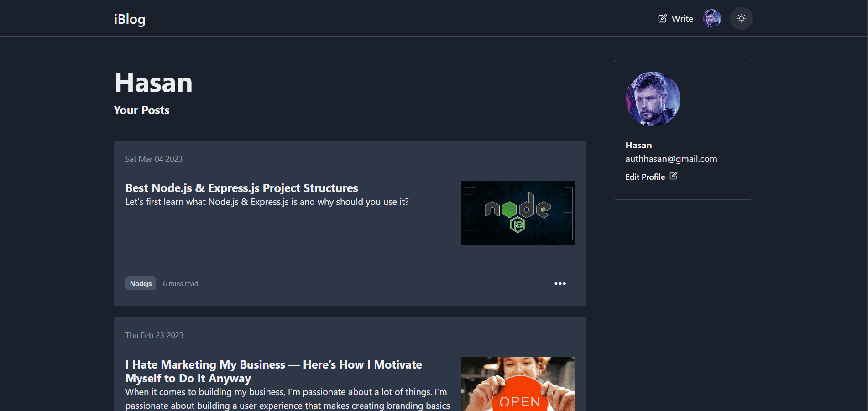Click the Node.js post summary text
This screenshot has height=411, width=868.
(267, 202)
